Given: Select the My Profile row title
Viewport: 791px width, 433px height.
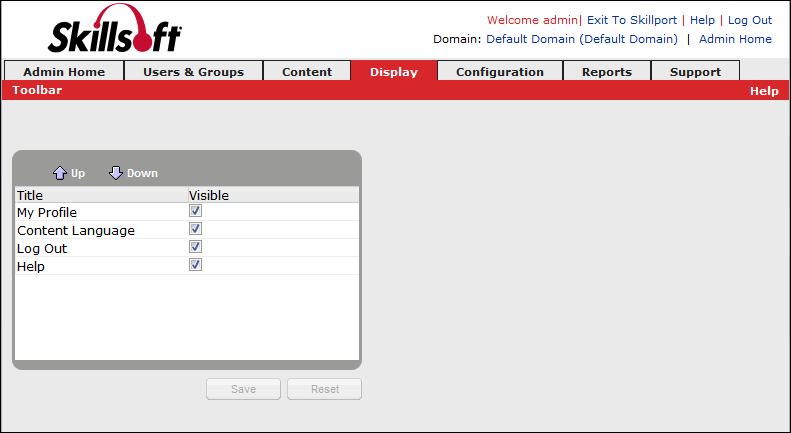Looking at the screenshot, I should click(x=47, y=212).
